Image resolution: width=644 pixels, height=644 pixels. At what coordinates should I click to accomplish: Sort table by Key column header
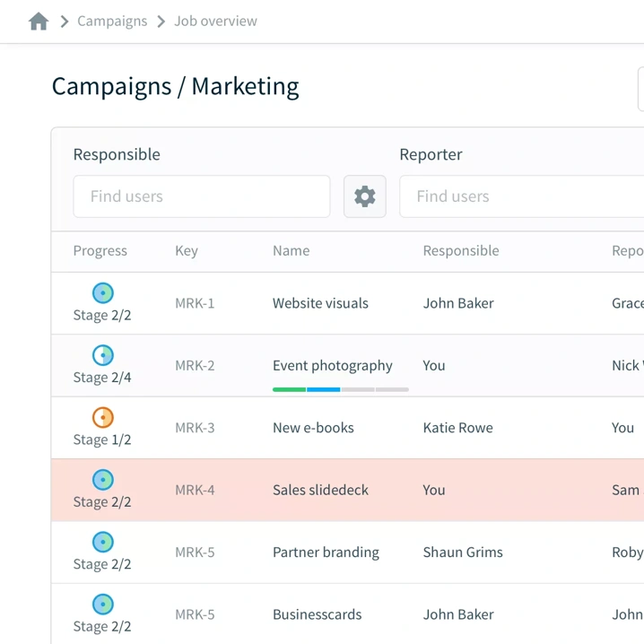pyautogui.click(x=187, y=251)
